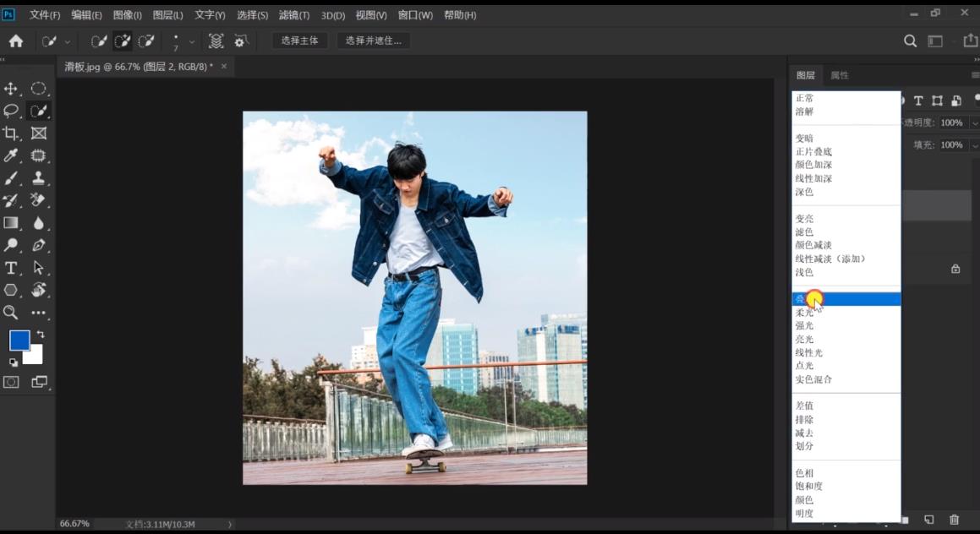Screen dimensions: 980x534
Task: Select the Brush tool
Action: [11, 178]
